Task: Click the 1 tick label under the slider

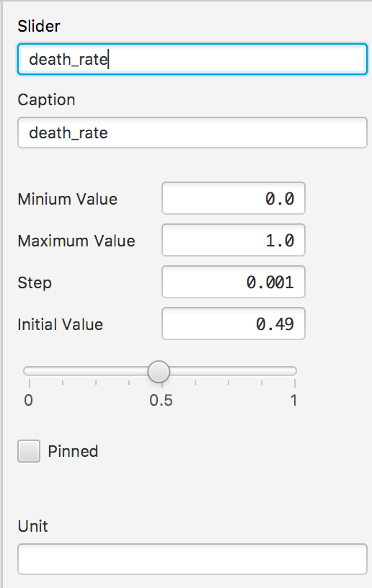Action: 294,401
